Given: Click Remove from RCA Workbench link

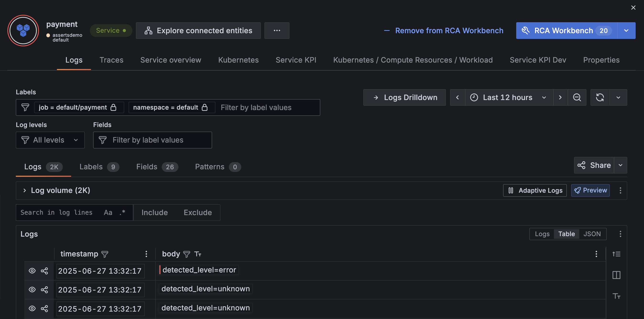Looking at the screenshot, I should click(x=444, y=31).
